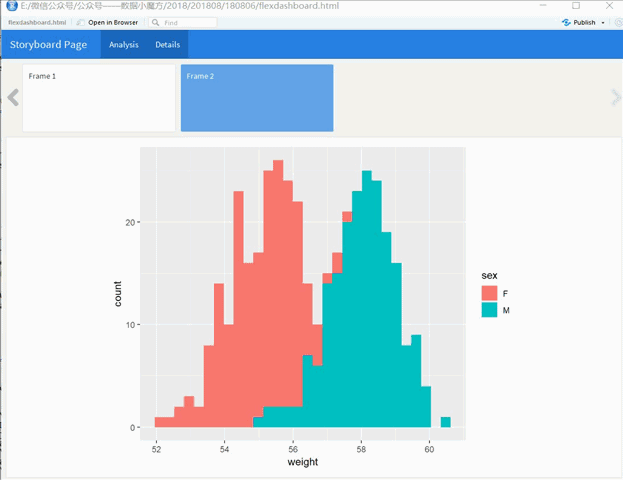Click the search magnifier icon

tap(155, 23)
